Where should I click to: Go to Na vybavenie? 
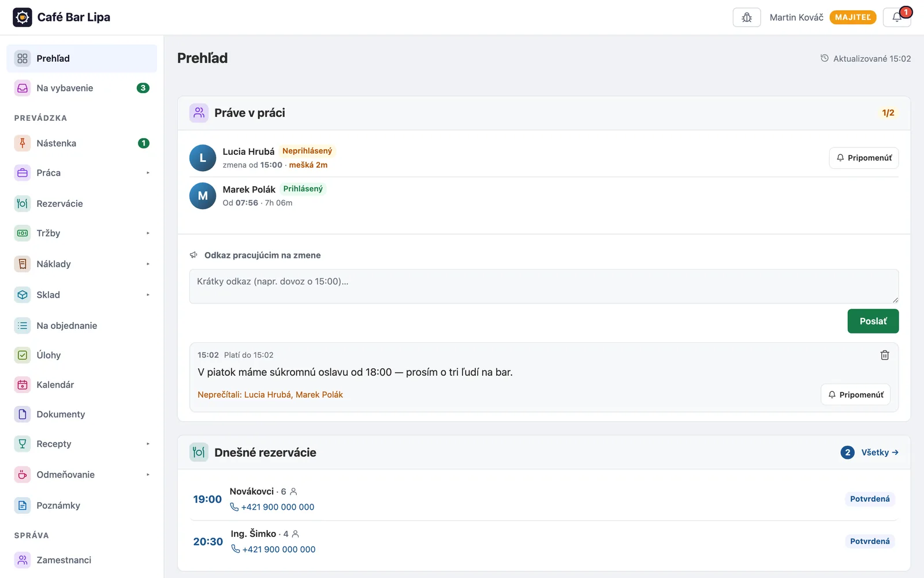pos(82,88)
